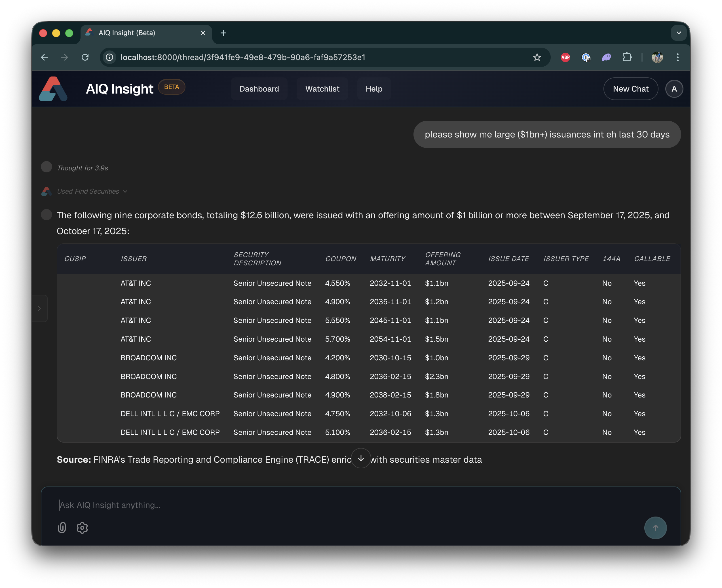Reload the current page
Image resolution: width=722 pixels, height=588 pixels.
[85, 57]
